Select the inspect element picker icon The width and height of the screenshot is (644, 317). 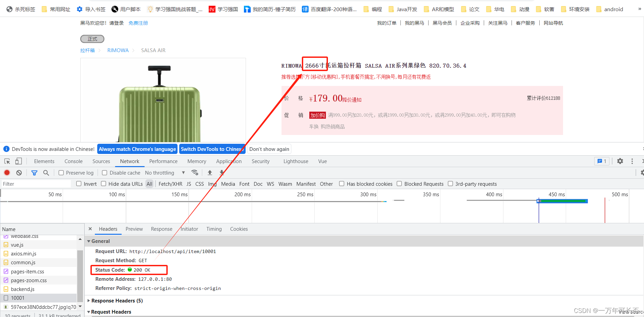pos(7,161)
